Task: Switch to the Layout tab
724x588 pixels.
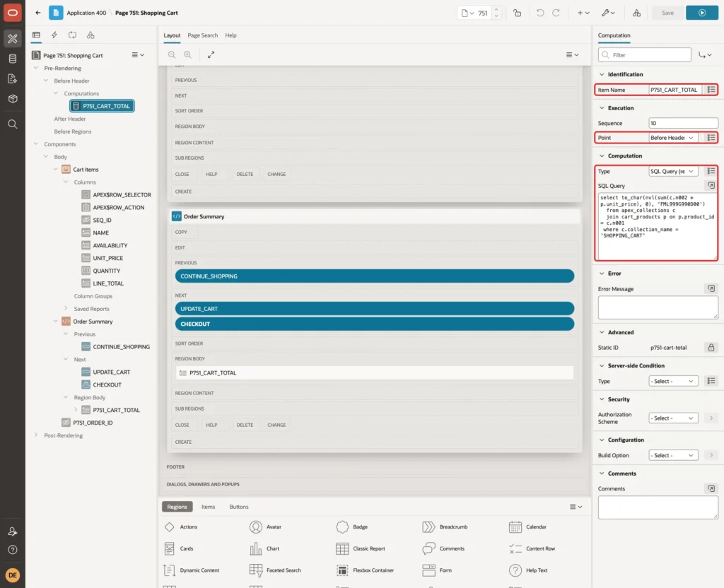Action: pos(172,35)
